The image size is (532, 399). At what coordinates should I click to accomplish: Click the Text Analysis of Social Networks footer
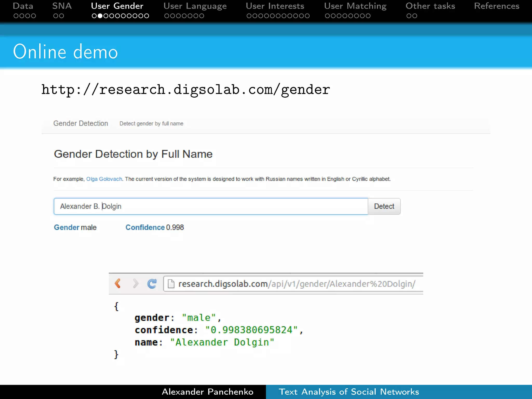[x=349, y=392]
